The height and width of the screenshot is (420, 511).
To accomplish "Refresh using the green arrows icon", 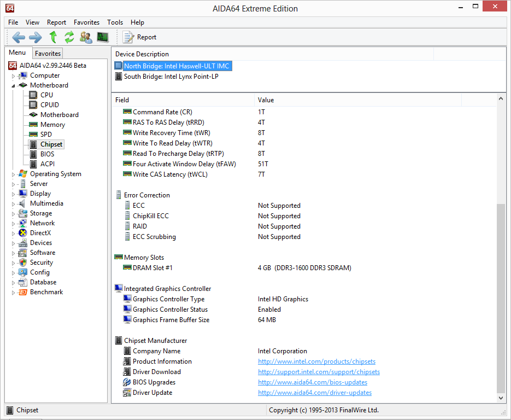I will click(69, 37).
